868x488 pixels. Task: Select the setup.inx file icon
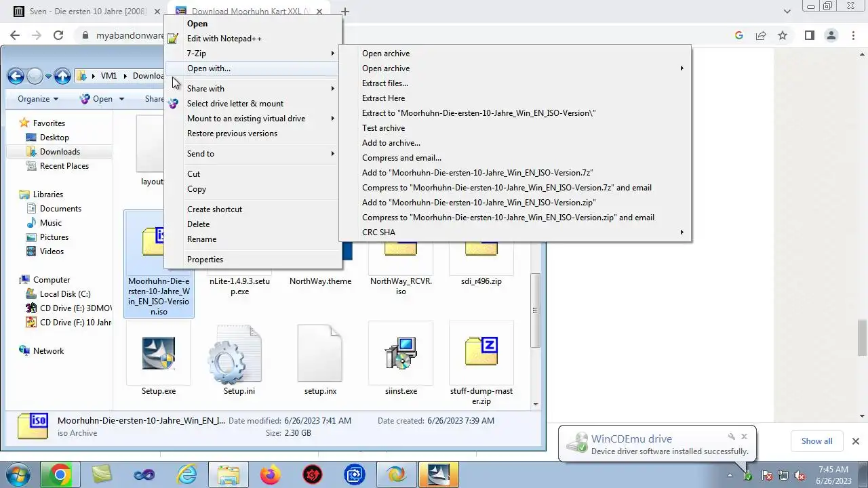[x=320, y=353]
